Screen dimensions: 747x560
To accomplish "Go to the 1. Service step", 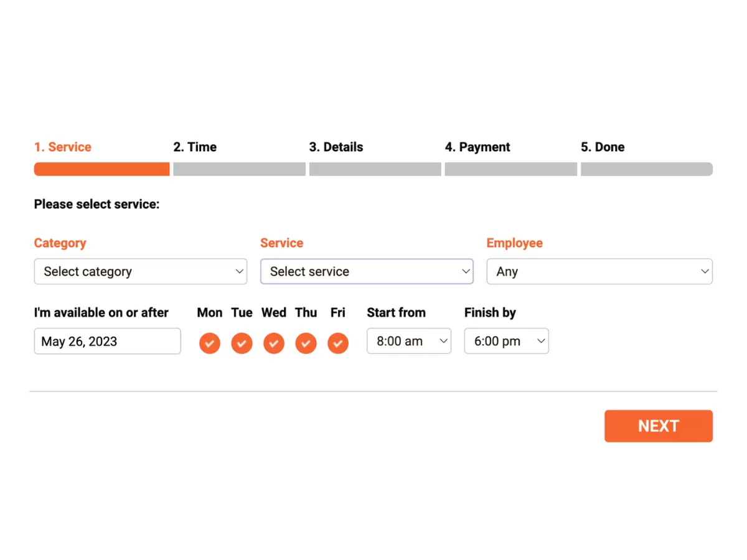I will click(x=63, y=147).
